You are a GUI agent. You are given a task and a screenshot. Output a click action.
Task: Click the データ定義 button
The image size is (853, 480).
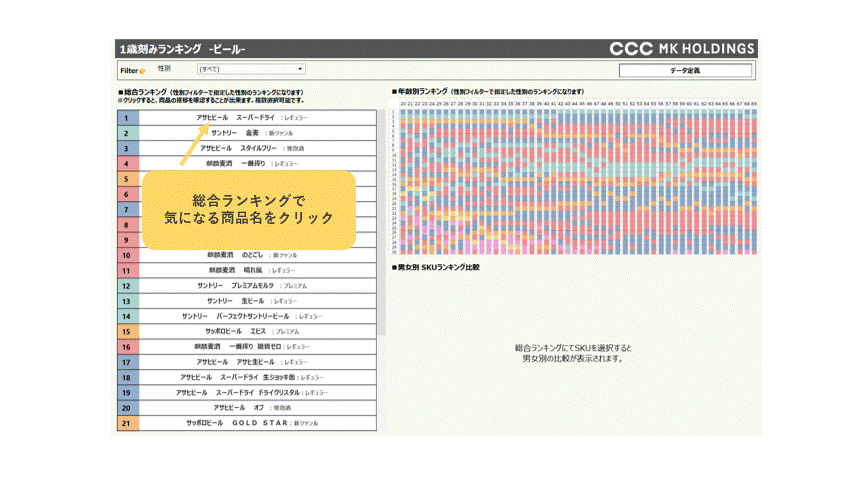click(x=685, y=70)
